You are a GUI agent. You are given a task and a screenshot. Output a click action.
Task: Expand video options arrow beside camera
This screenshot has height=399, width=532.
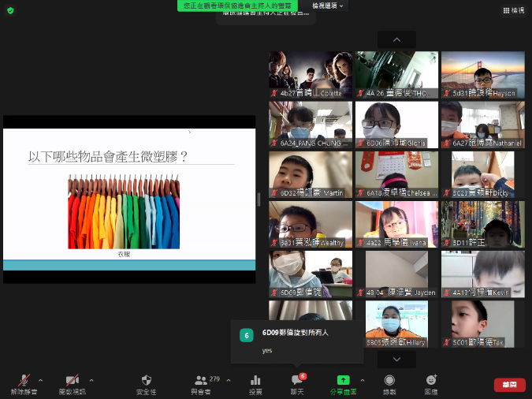click(91, 380)
